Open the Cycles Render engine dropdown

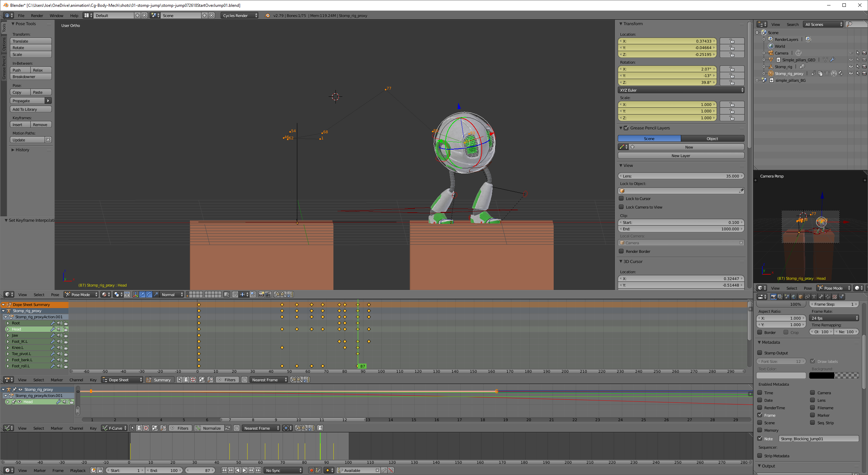[239, 15]
